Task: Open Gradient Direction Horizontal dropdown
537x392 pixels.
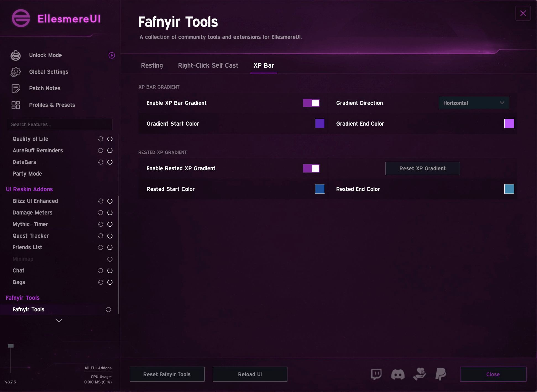Action: pyautogui.click(x=474, y=103)
